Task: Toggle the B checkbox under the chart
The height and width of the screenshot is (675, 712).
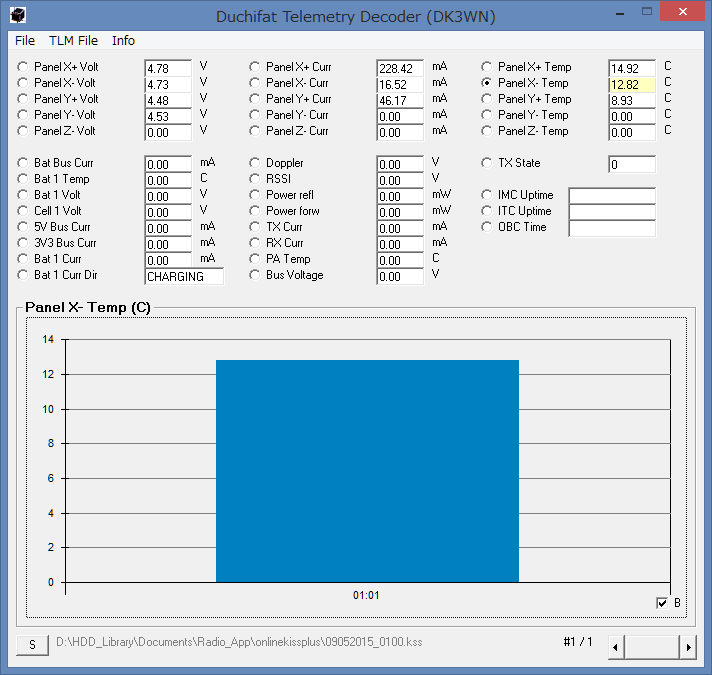Action: point(662,603)
